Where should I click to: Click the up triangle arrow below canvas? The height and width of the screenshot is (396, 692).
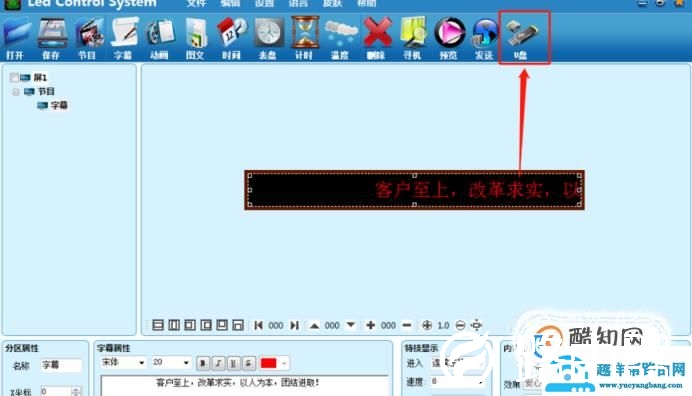tap(314, 326)
